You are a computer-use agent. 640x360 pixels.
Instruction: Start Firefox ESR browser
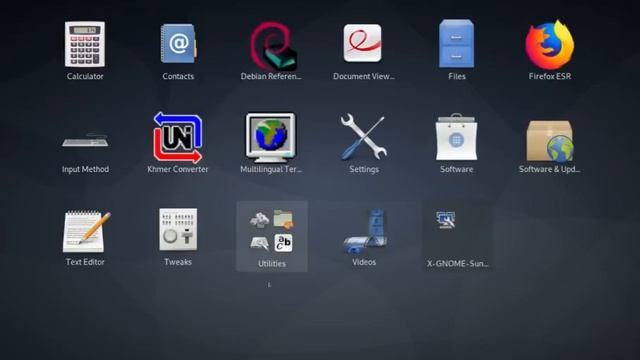tap(549, 45)
